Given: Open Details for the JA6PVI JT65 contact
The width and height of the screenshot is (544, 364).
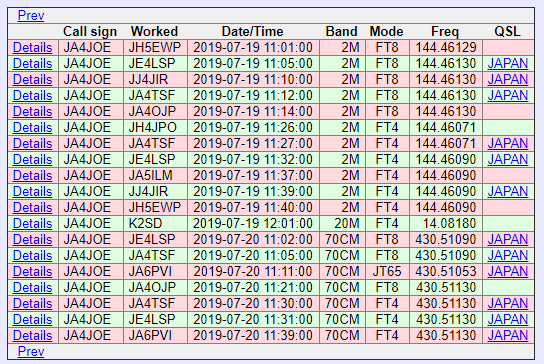Looking at the screenshot, I should pos(32,271).
